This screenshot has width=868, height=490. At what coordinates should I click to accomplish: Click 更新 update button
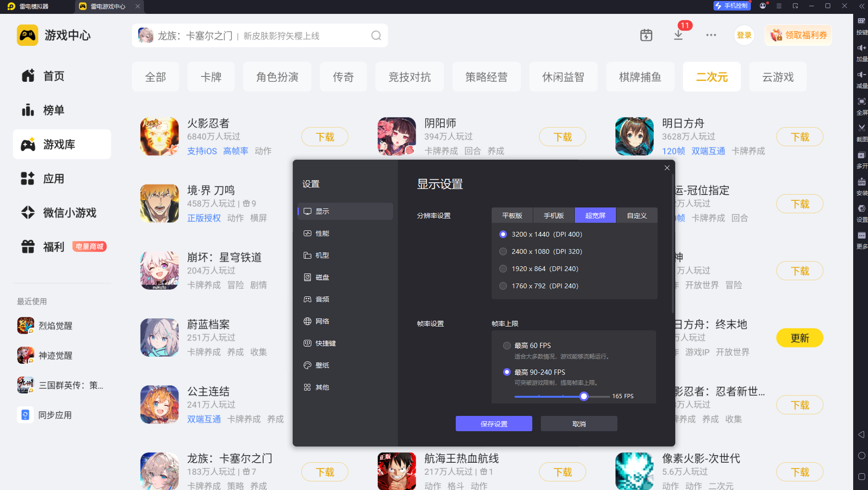tap(800, 338)
